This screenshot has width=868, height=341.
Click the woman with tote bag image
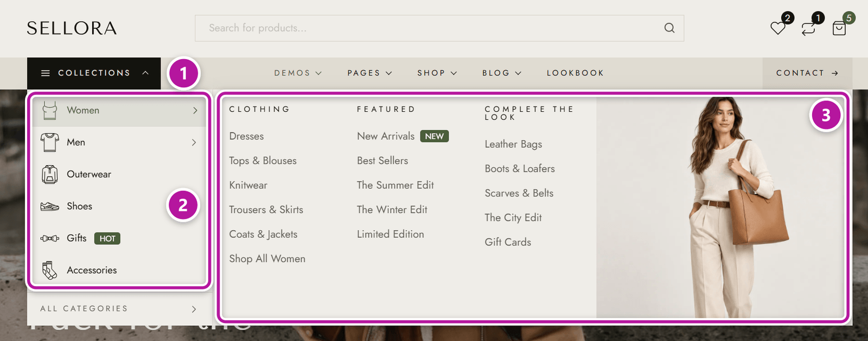point(721,207)
